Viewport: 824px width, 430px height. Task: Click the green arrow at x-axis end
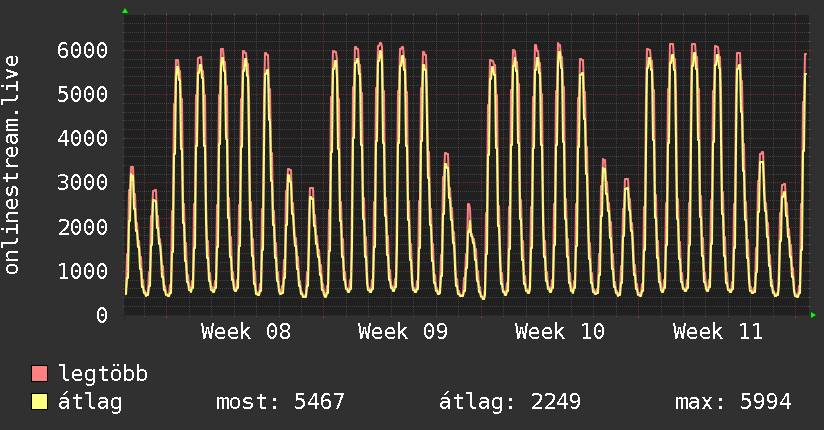(813, 315)
